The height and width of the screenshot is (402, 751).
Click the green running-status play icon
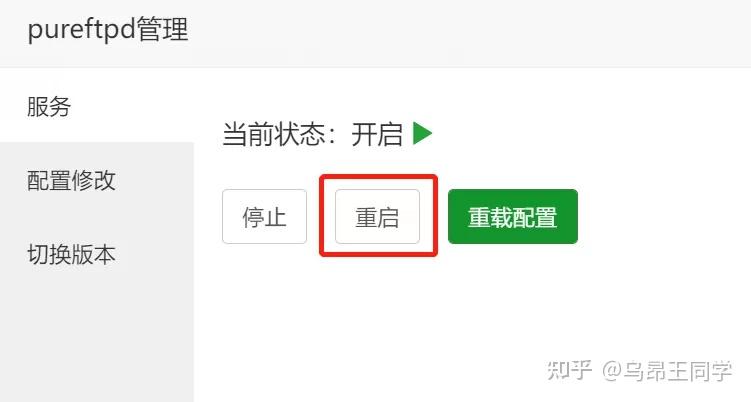[x=422, y=133]
